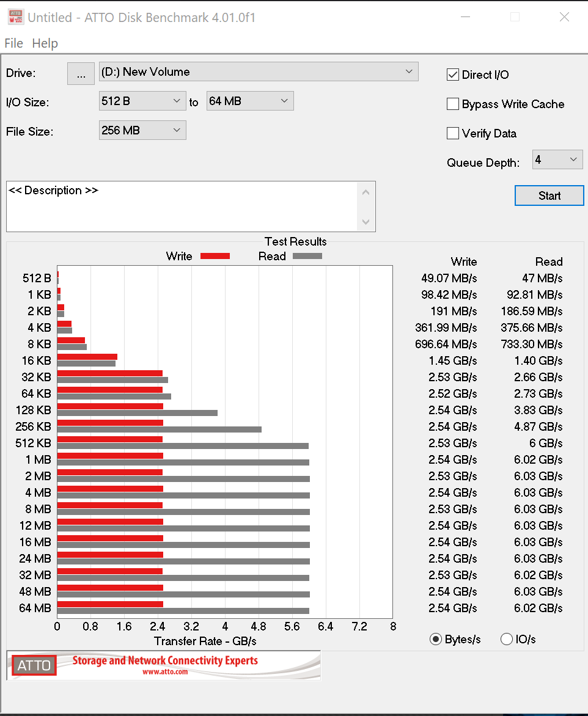This screenshot has width=588, height=716.
Task: Open the 512 B minimum I/O size dropdown
Action: click(142, 101)
